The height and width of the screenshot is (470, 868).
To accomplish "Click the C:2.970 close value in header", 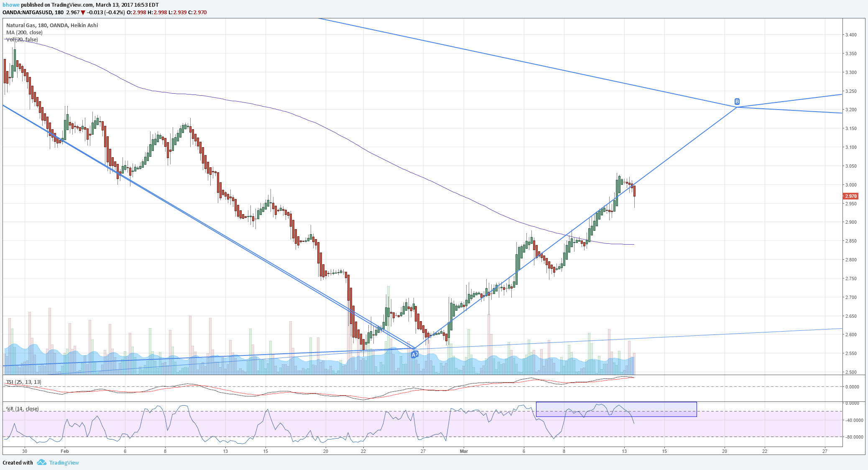I will click(197, 13).
